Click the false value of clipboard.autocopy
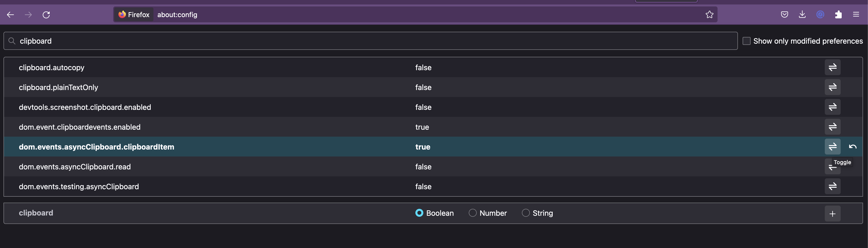Image resolution: width=868 pixels, height=248 pixels. [423, 68]
